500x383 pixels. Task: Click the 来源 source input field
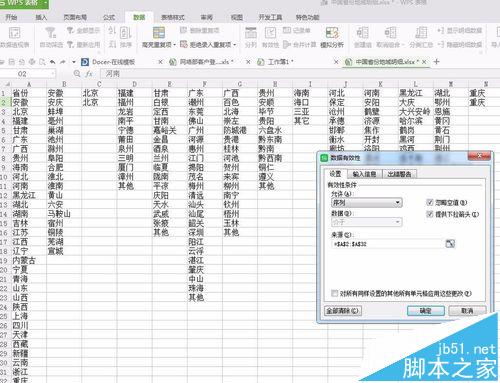[388, 244]
